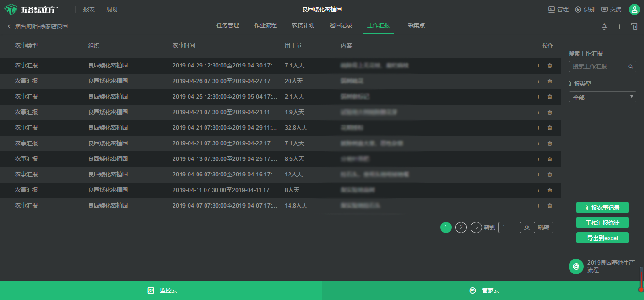This screenshot has width=644, height=300.
Task: Click the notification bell icon
Action: 604,27
